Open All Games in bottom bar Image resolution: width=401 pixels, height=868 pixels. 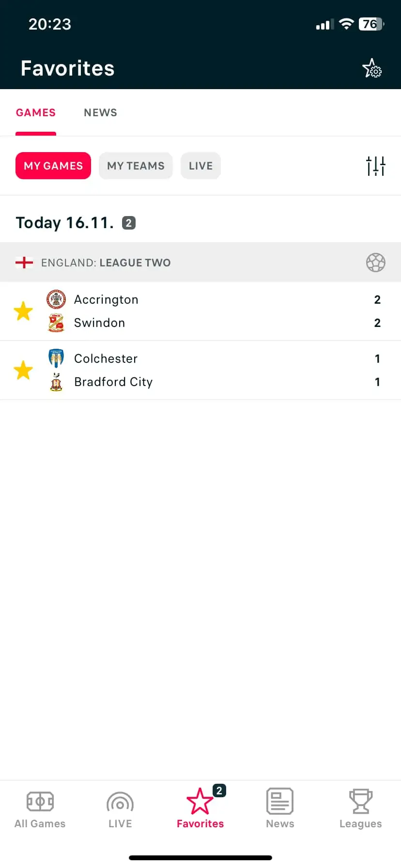point(40,808)
